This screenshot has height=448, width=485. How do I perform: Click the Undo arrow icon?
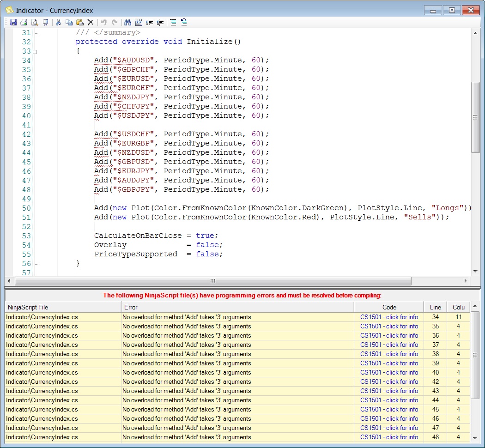pyautogui.click(x=104, y=22)
